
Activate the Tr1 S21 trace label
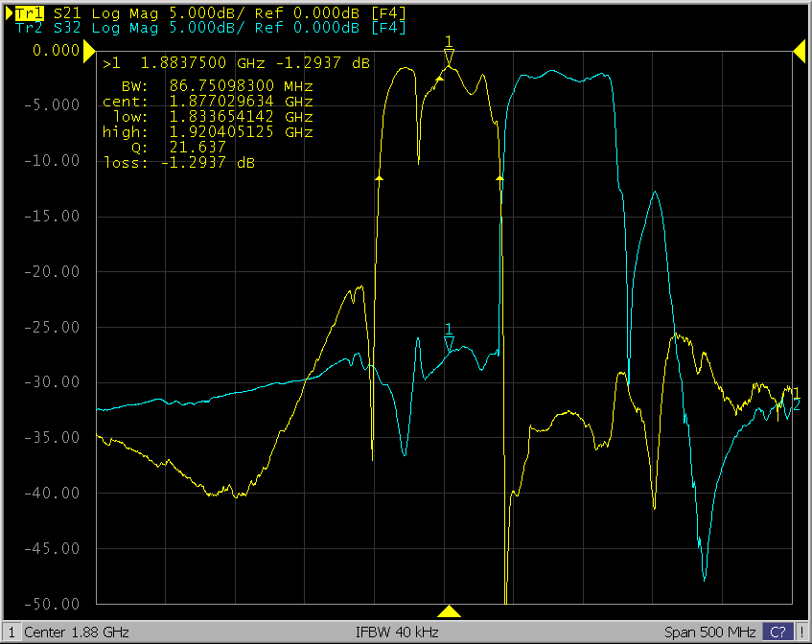[29, 12]
